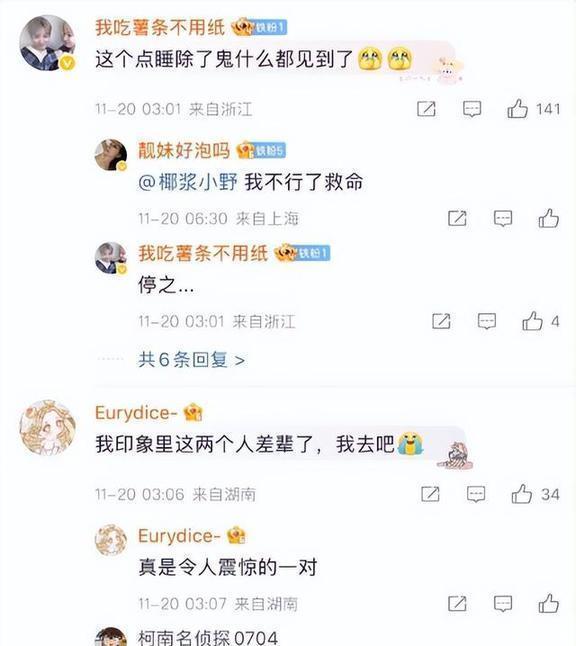
Task: Open 靓妹好泡吗 username profile
Action: click(x=184, y=150)
